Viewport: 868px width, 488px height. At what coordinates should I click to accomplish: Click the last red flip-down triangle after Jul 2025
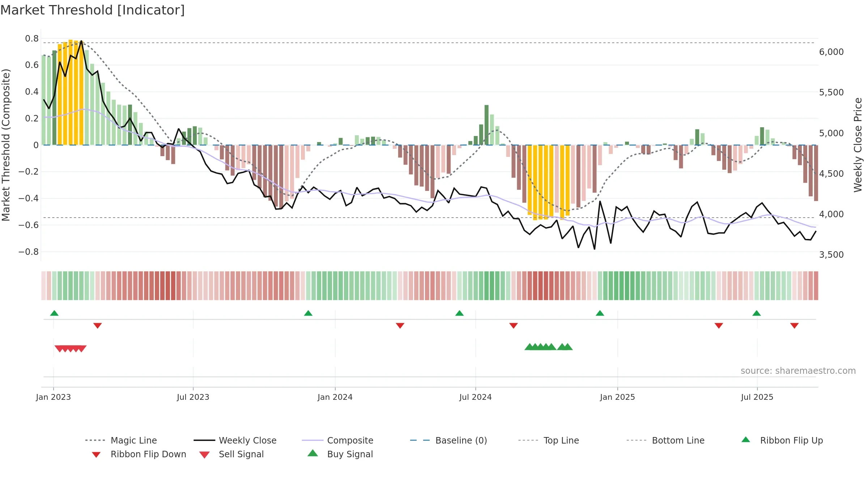[x=795, y=325]
